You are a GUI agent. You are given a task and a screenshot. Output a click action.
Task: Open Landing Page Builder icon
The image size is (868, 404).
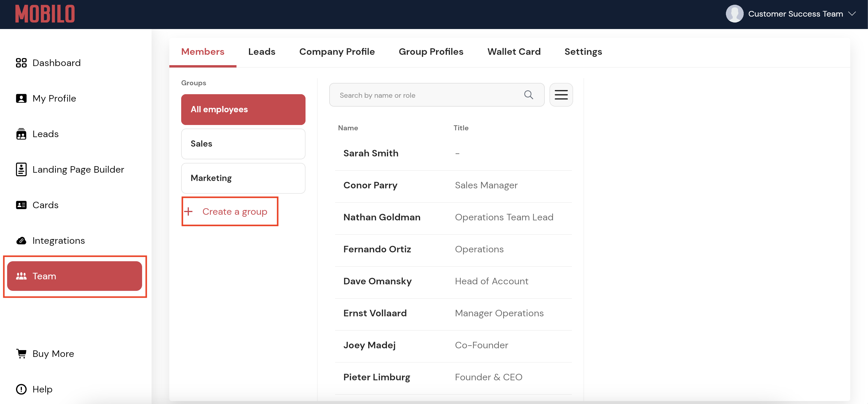[21, 169]
